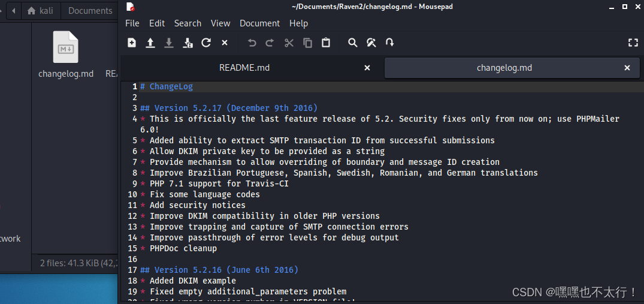The image size is (644, 304).
Task: Click the Go to line icon
Action: [390, 43]
